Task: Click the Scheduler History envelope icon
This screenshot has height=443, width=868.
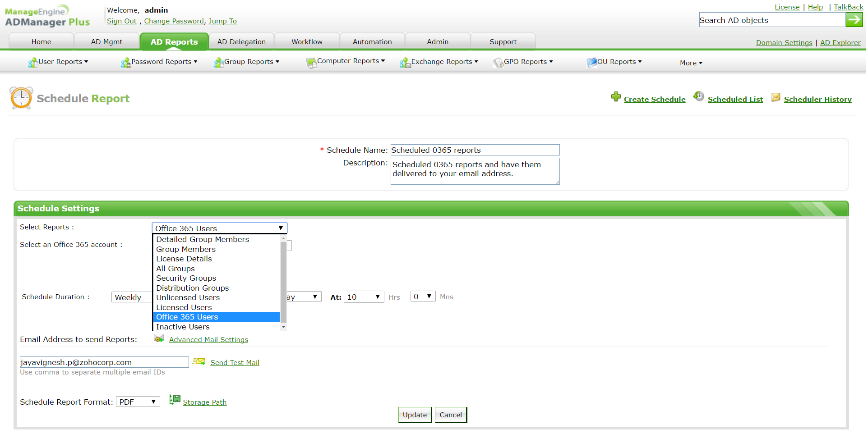Action: tap(776, 97)
